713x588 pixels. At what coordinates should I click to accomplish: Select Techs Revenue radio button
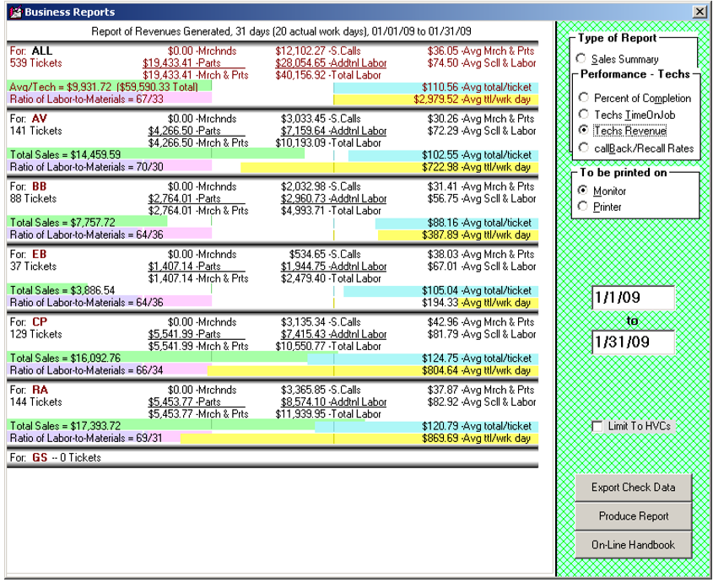pos(583,131)
